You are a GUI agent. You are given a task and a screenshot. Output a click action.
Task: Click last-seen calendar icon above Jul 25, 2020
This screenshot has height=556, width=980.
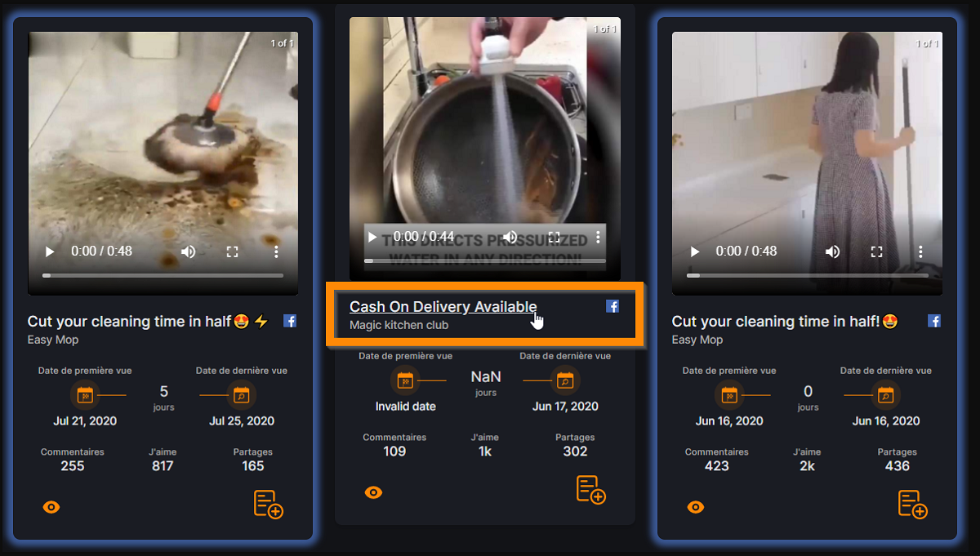tap(242, 395)
